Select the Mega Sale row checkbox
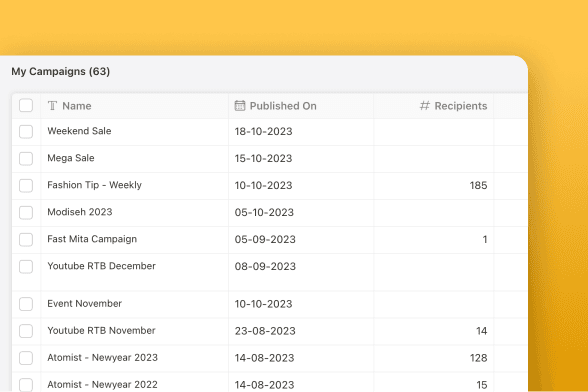 tap(26, 159)
